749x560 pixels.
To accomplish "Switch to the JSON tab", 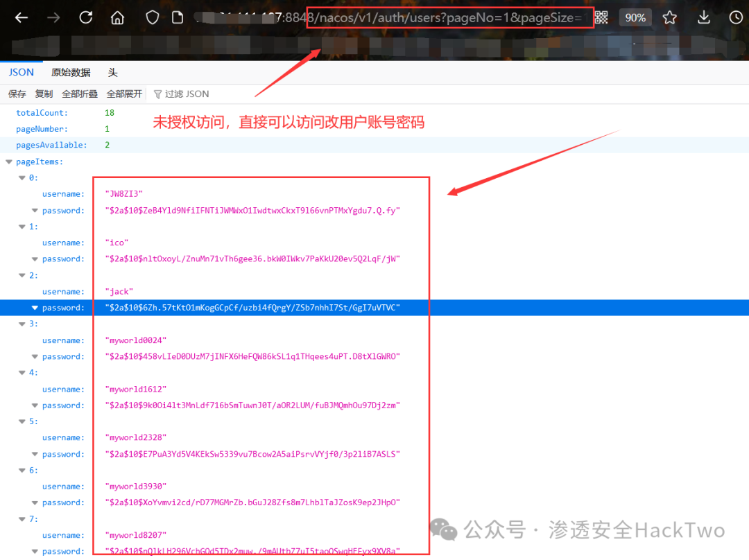I will coord(21,72).
